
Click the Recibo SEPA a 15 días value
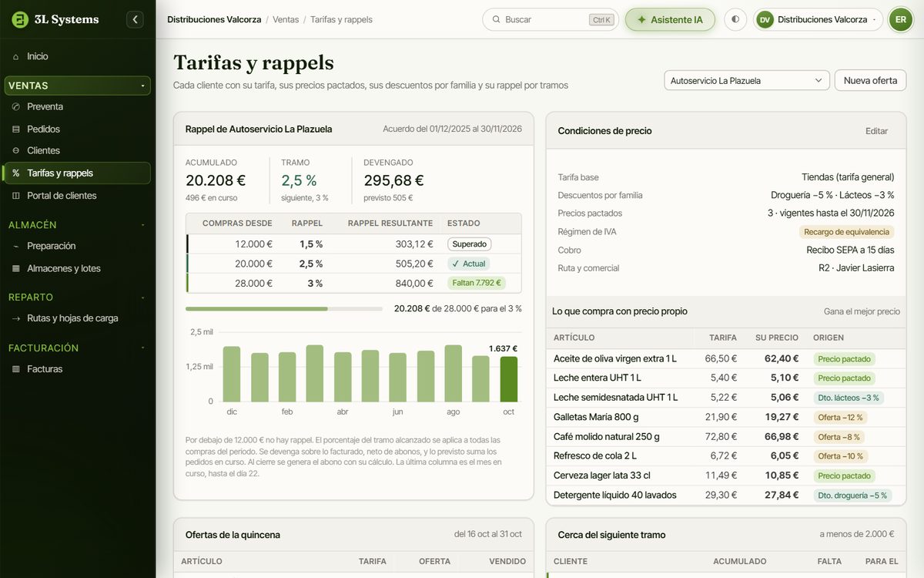point(850,250)
